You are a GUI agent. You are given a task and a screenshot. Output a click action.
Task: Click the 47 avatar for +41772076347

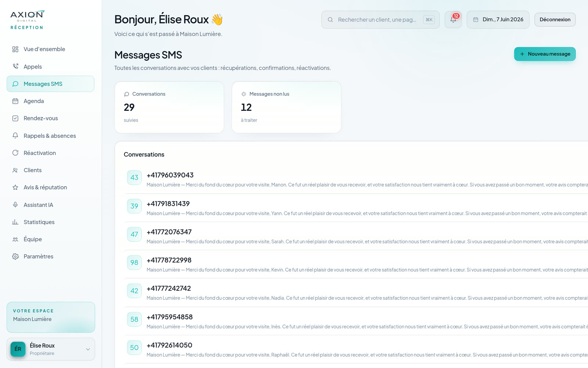click(x=134, y=234)
